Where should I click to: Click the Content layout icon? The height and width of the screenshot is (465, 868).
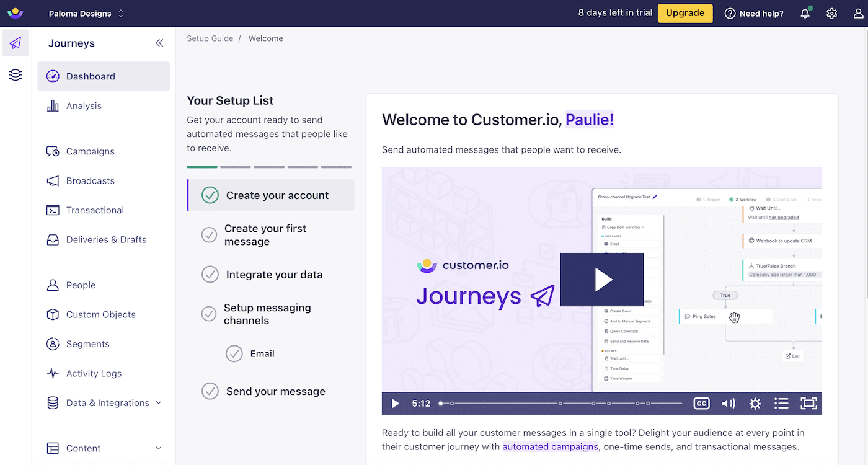pos(53,448)
